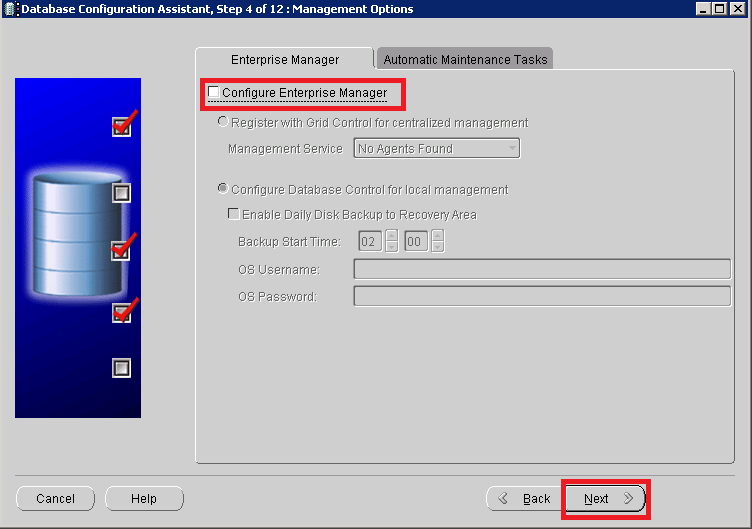Image resolution: width=752 pixels, height=529 pixels.
Task: Toggle Enable Daily Disk Backup to Recovery Area
Action: pos(233,213)
